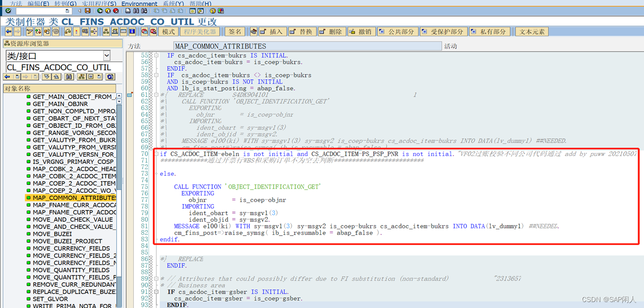Viewport: 644px width, 308px height.
Task: Click the Customize Local Layout icon
Action: (221, 11)
